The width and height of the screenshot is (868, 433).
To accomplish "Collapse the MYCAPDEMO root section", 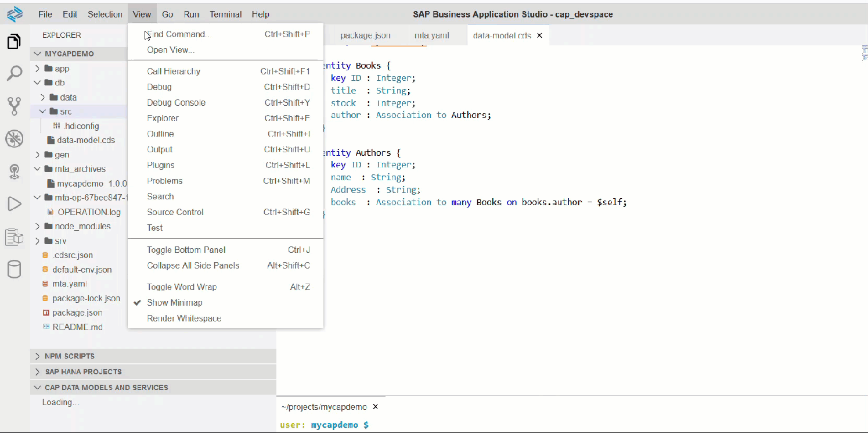I will [x=78, y=53].
